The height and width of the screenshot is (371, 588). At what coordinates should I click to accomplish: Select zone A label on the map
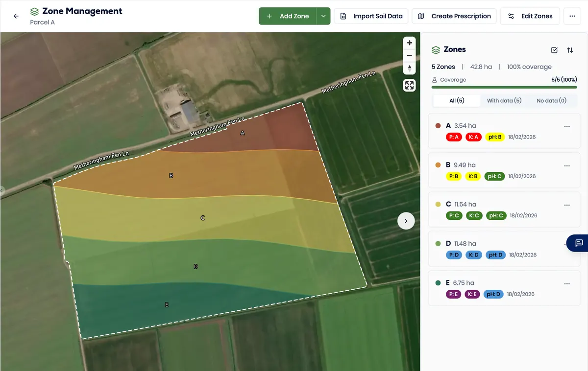click(x=242, y=133)
